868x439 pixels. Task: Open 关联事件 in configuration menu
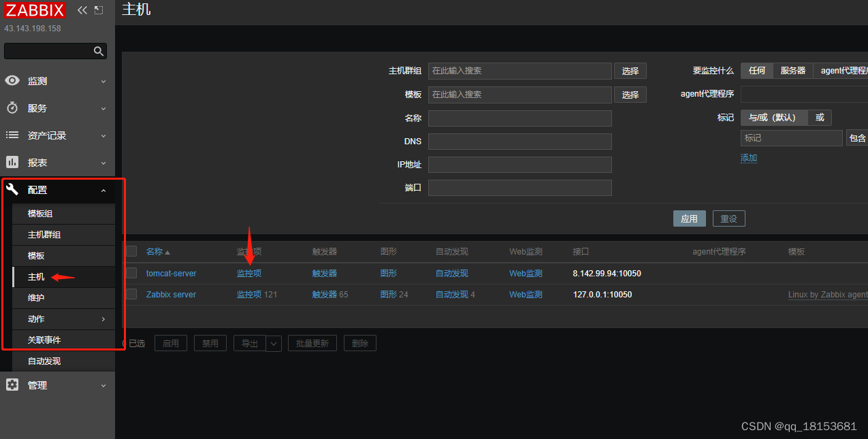(x=44, y=340)
